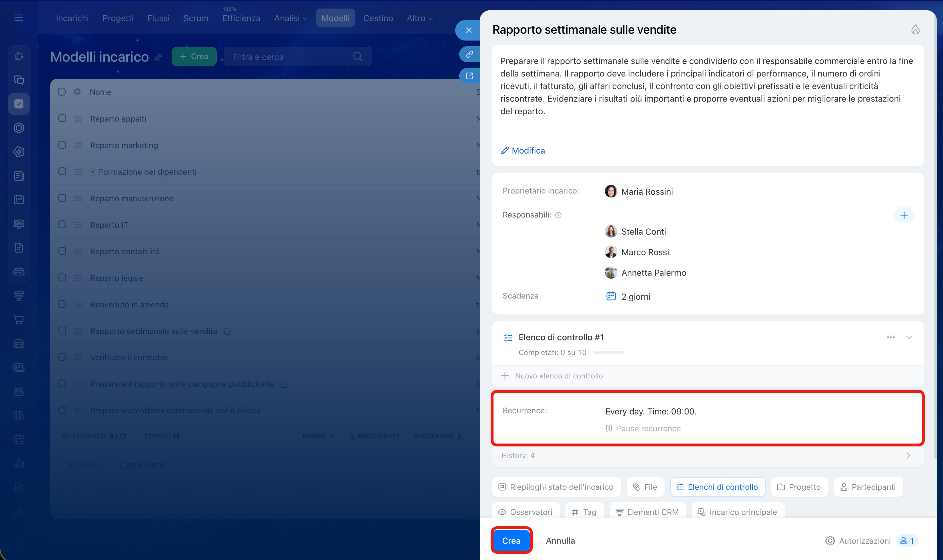
Task: Open the Incarichi tab
Action: [x=72, y=18]
